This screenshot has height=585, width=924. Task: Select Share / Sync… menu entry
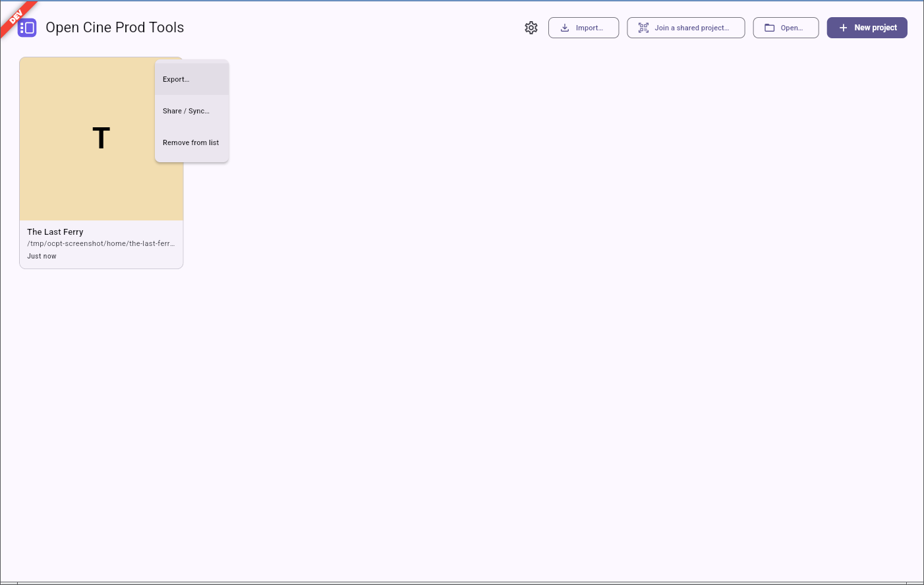pos(192,111)
